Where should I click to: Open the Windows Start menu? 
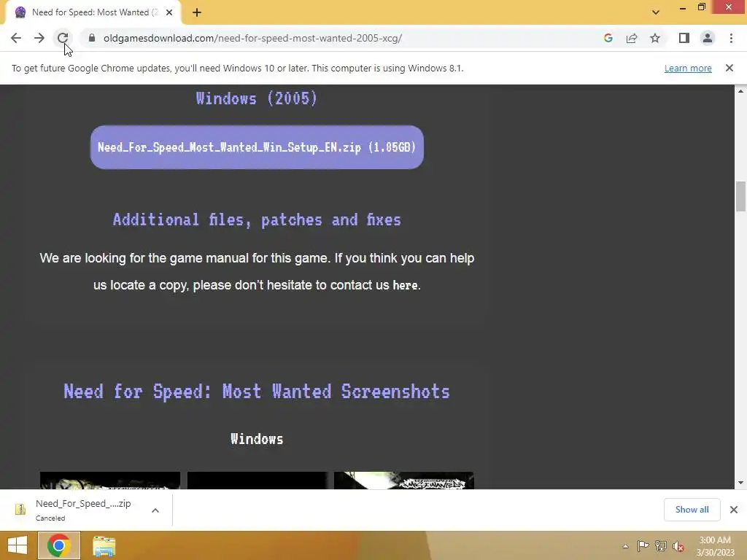click(x=18, y=545)
